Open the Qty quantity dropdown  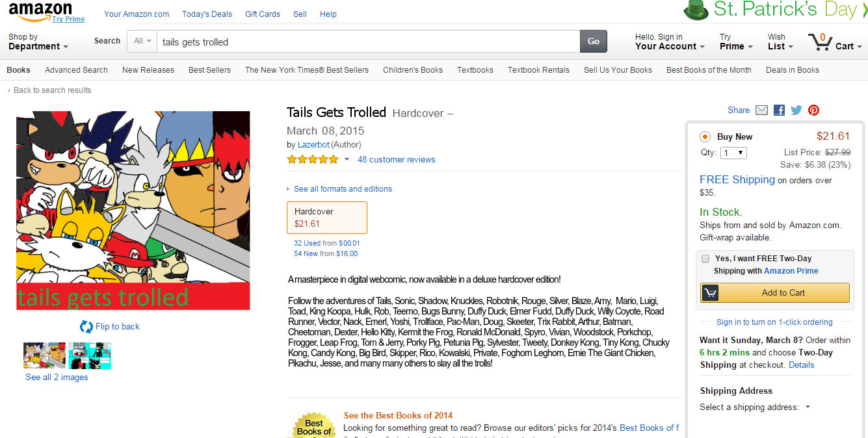point(733,153)
